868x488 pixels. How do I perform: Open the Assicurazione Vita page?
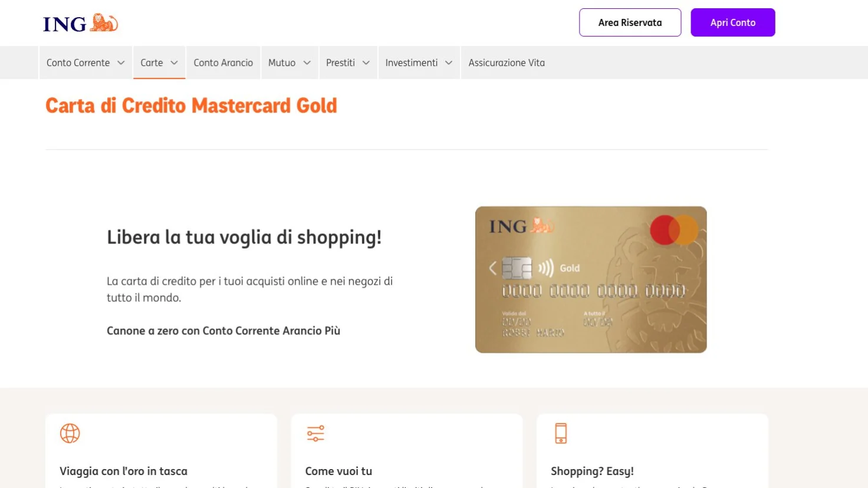(507, 62)
